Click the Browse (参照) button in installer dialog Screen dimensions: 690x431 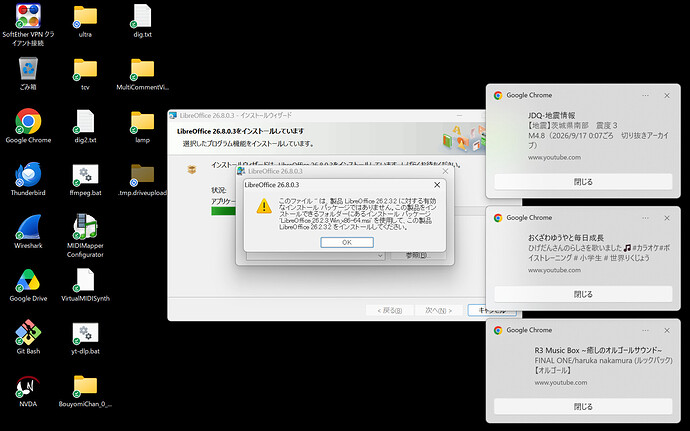click(418, 255)
